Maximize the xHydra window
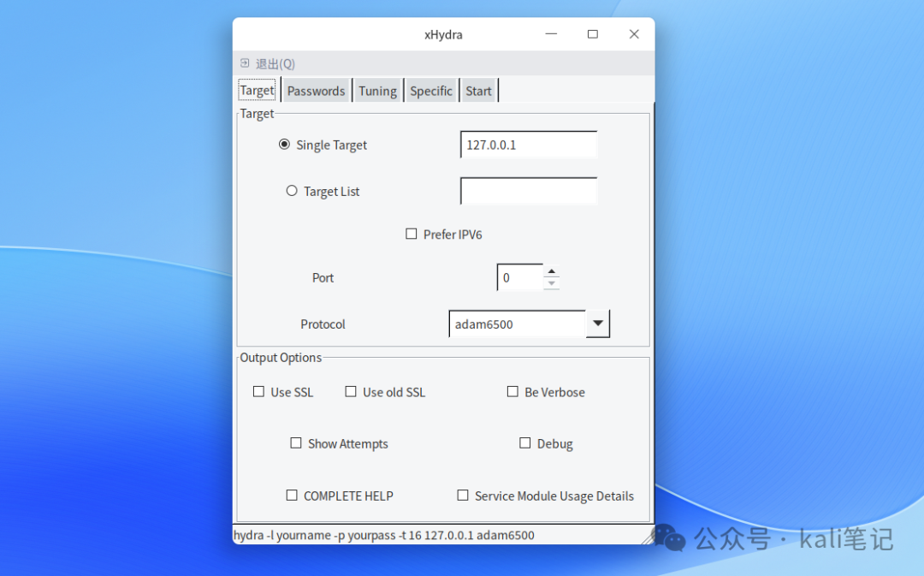This screenshot has height=576, width=924. coord(593,34)
